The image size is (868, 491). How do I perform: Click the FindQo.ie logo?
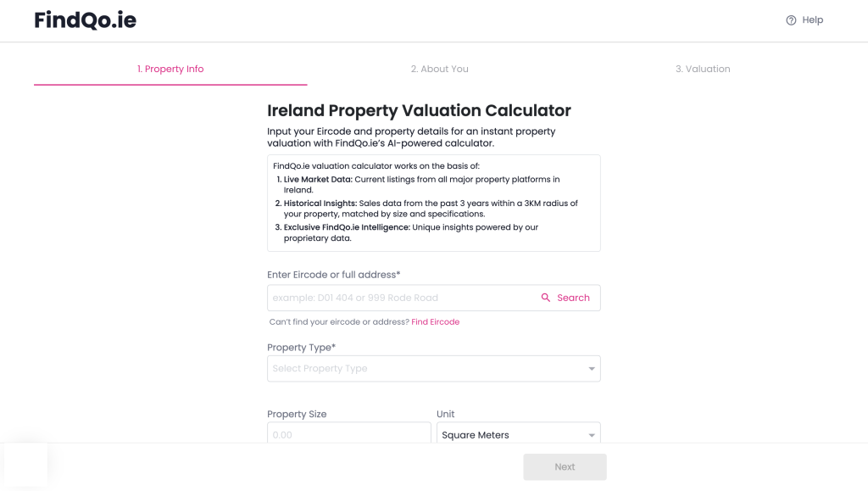(x=86, y=20)
